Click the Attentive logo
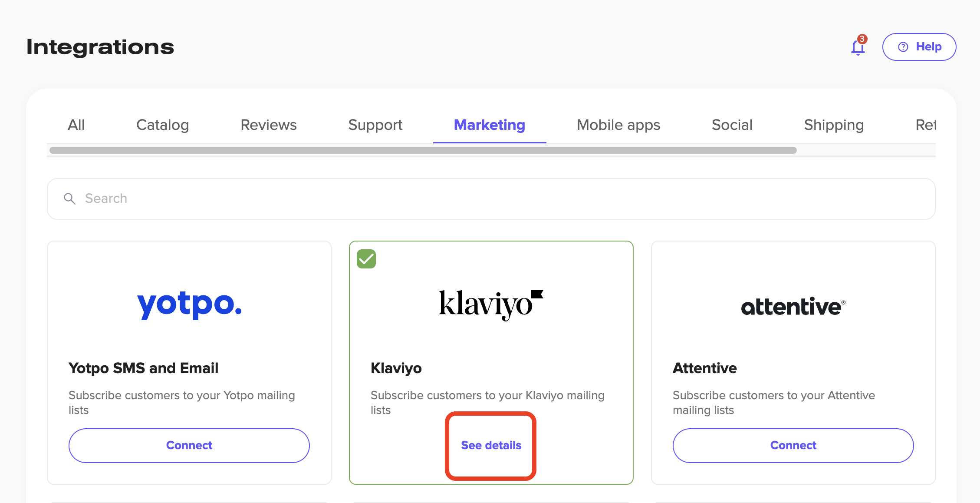980x503 pixels. [x=793, y=307]
